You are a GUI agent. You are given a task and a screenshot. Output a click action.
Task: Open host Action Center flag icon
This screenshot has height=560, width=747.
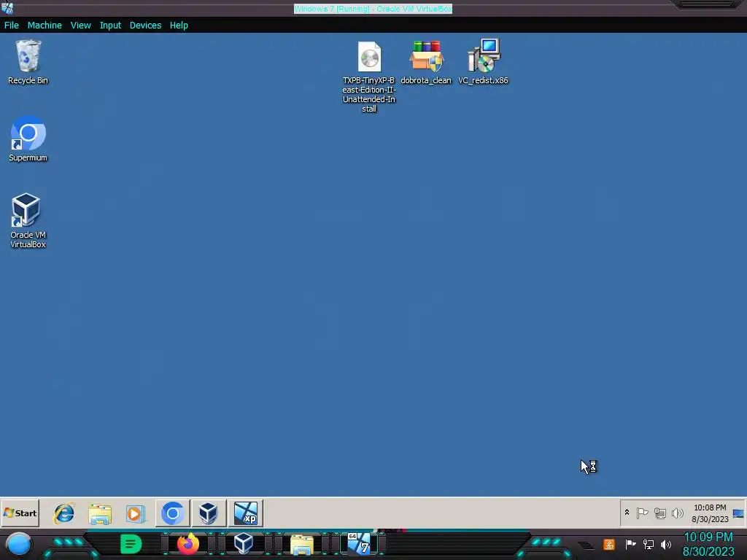(x=630, y=544)
